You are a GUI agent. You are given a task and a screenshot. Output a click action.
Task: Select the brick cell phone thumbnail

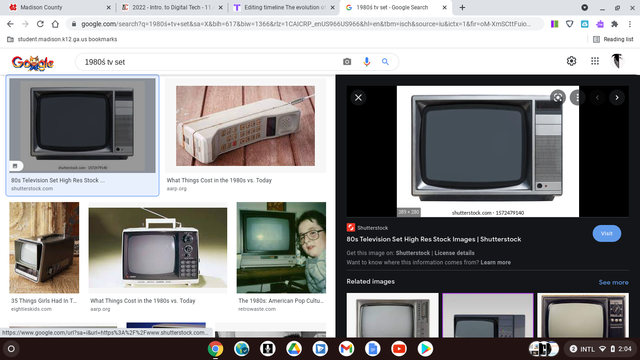coord(245,126)
